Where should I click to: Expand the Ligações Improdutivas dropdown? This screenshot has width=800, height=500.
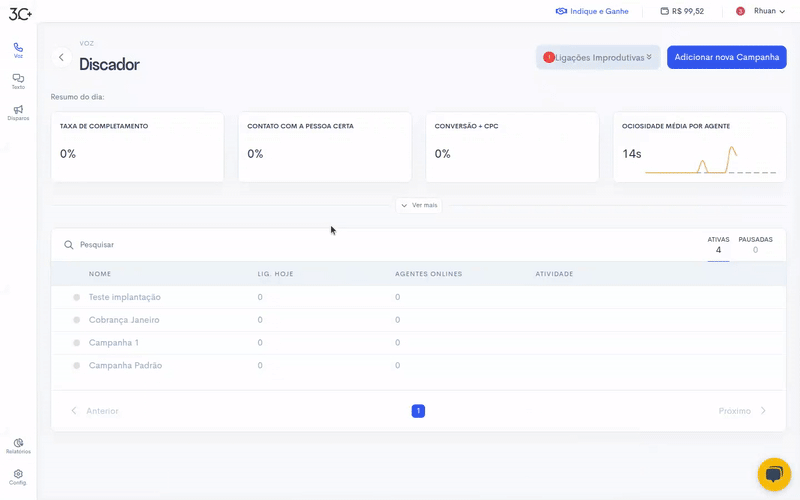[x=598, y=57]
